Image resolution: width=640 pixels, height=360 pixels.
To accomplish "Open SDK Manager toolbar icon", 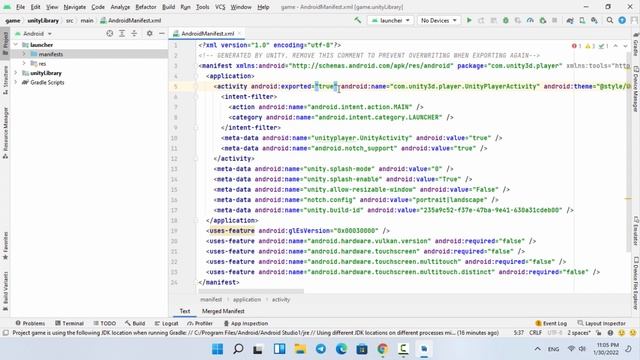I will [594, 20].
